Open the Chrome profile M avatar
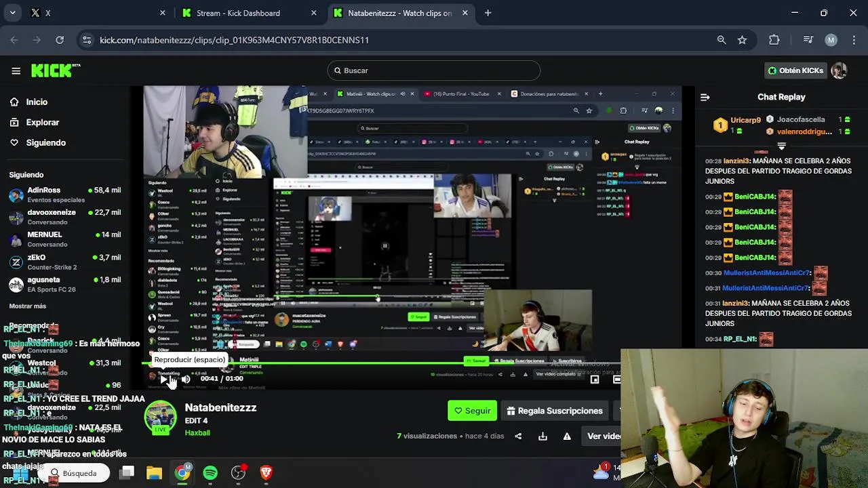Screen dimensions: 868x488 coord(831,40)
